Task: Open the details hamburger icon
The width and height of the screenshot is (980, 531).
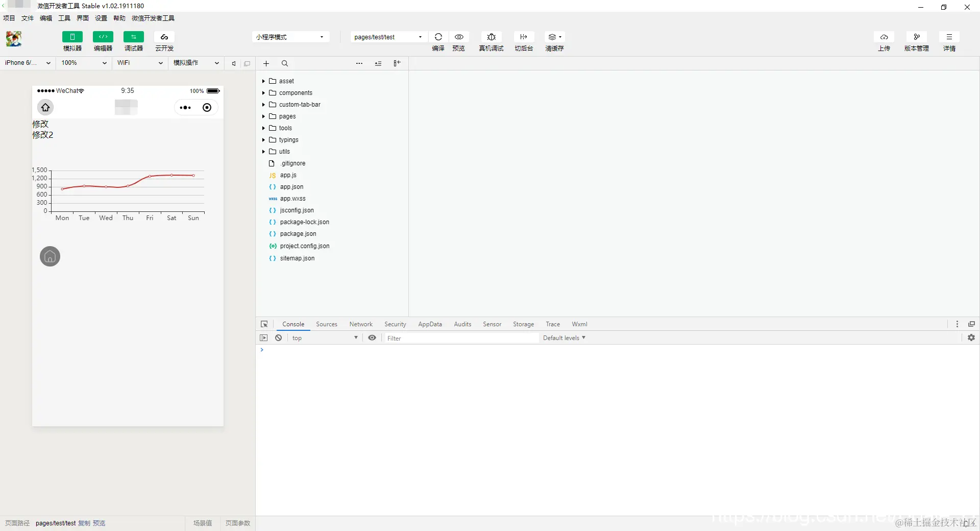Action: pos(949,37)
